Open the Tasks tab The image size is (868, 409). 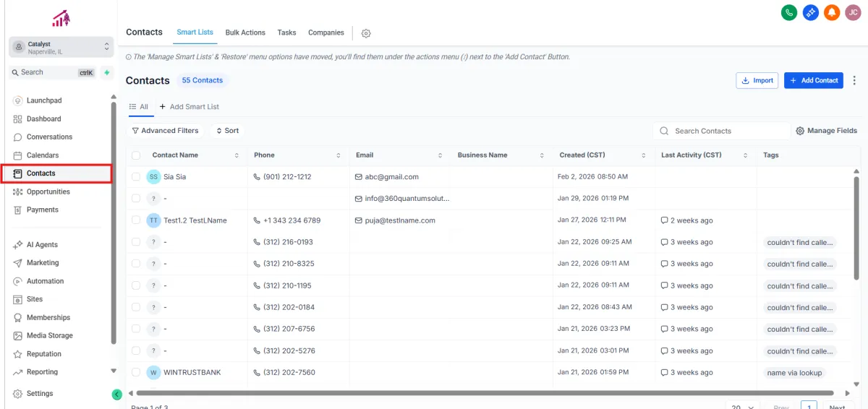coord(286,33)
